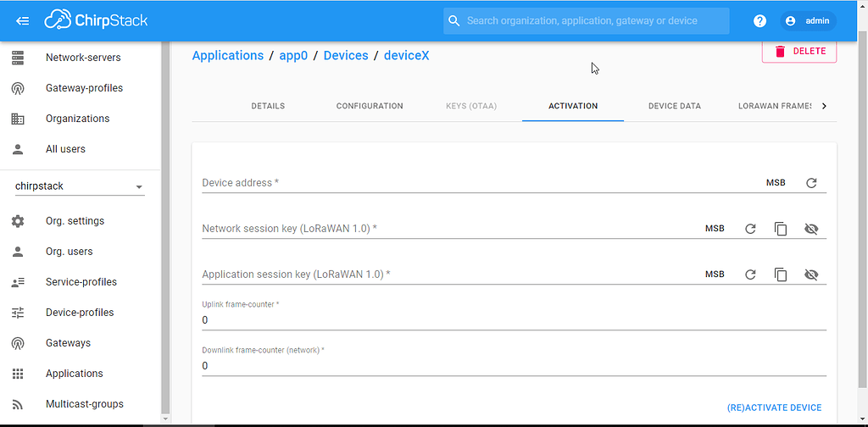This screenshot has height=427, width=868.
Task: Select the Keys (OTAA) tab
Action: click(471, 106)
